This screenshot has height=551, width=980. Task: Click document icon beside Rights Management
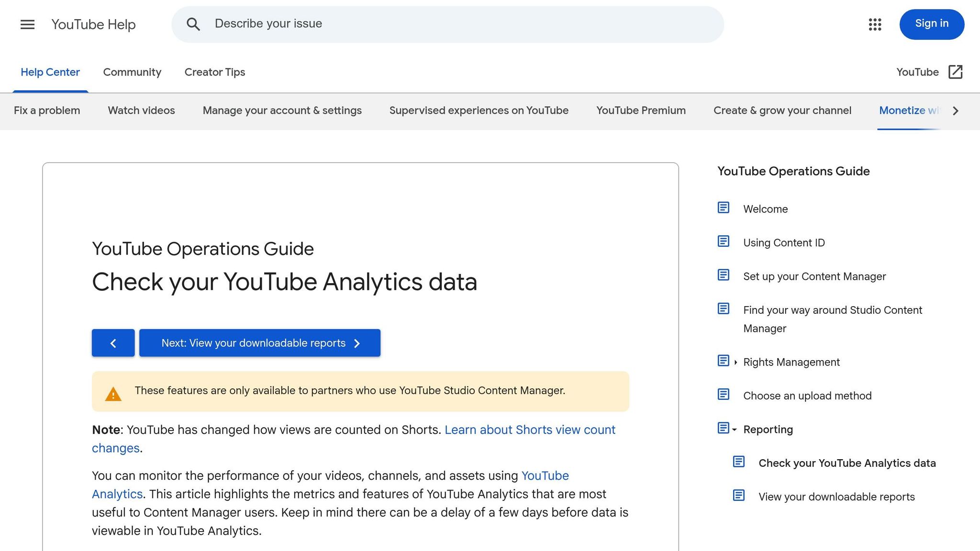click(x=723, y=361)
